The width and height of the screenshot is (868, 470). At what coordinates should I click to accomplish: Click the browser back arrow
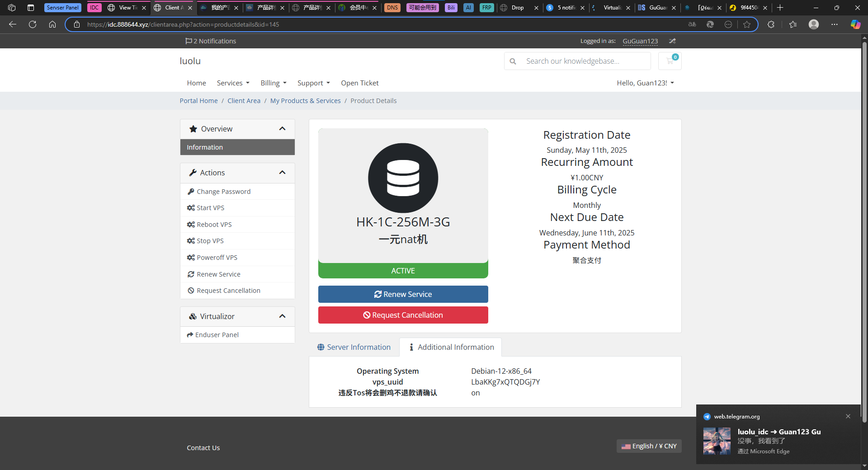13,24
